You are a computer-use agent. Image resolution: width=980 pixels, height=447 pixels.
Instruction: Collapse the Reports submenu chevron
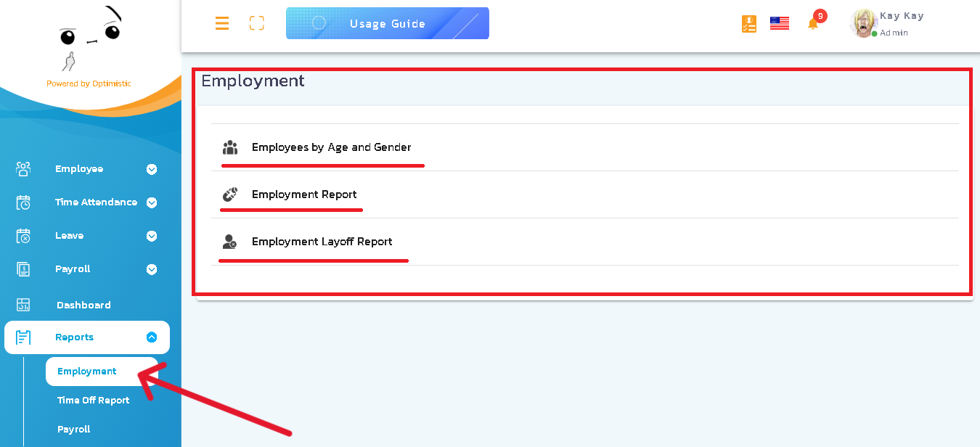152,337
